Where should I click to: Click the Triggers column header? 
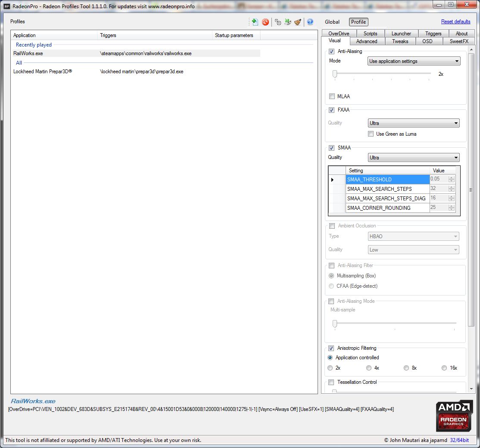[155, 35]
